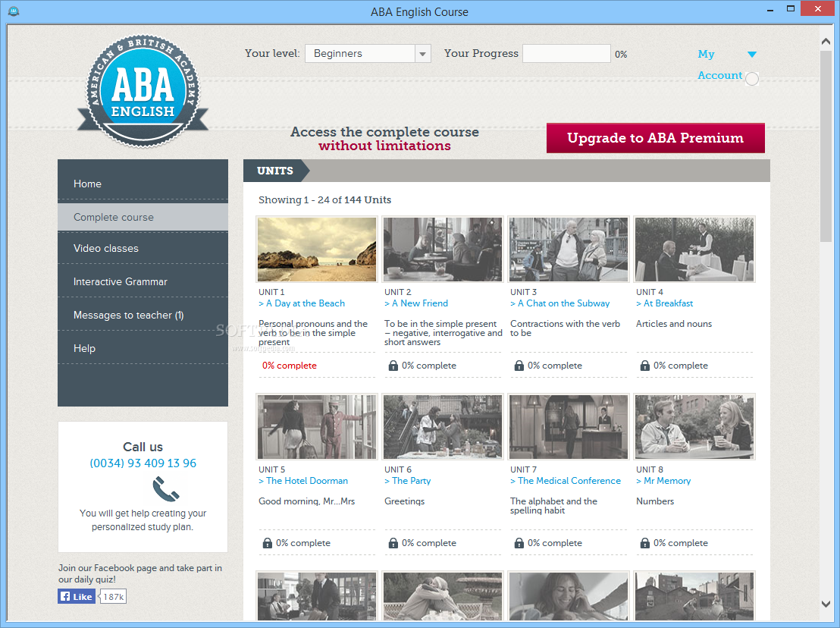Screen dimensions: 840x628
Task: Click the Unit 1 description about personal pronouns
Action: (x=313, y=333)
